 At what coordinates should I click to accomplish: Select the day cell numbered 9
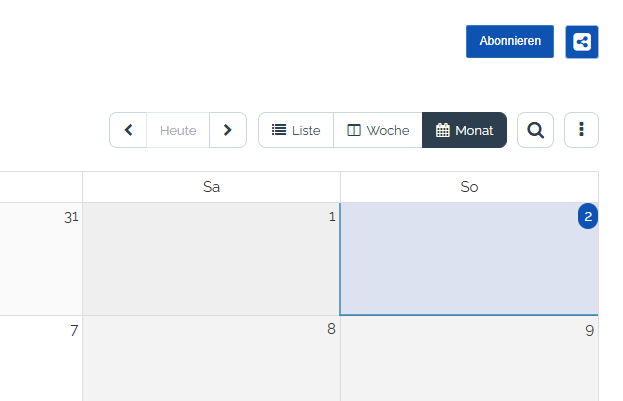(x=469, y=358)
